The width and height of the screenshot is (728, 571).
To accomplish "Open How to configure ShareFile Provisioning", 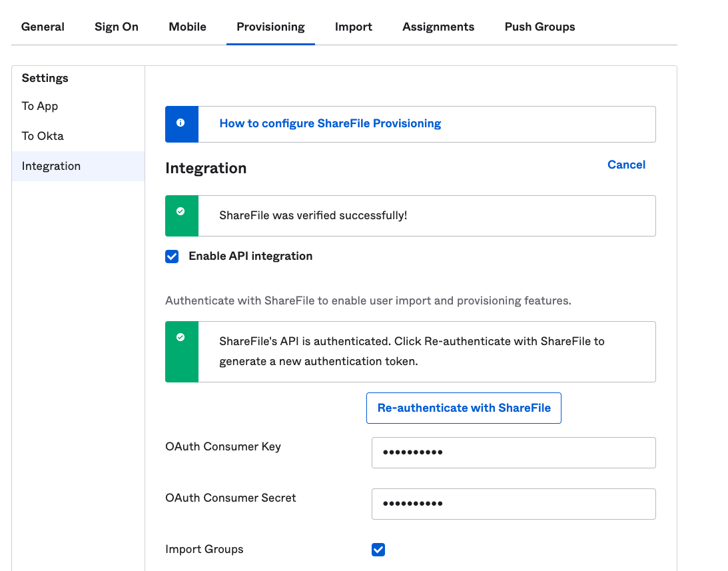I will (329, 123).
